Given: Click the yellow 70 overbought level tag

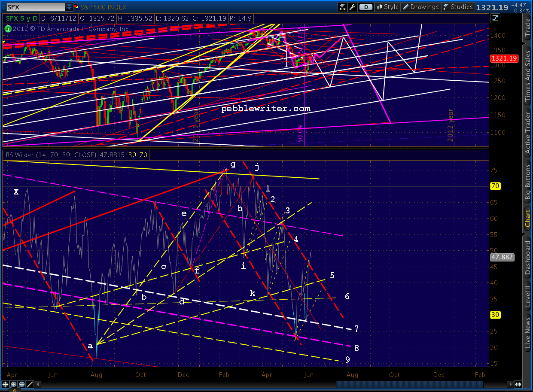Looking at the screenshot, I should pyautogui.click(x=496, y=186).
